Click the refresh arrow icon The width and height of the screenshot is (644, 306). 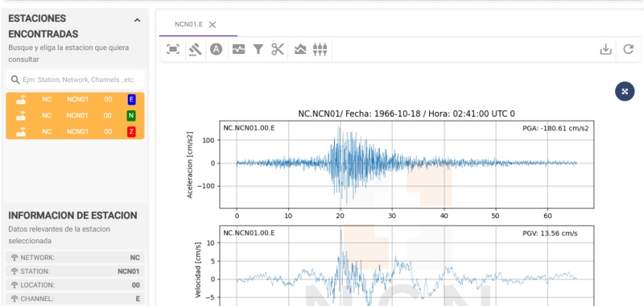click(x=629, y=49)
